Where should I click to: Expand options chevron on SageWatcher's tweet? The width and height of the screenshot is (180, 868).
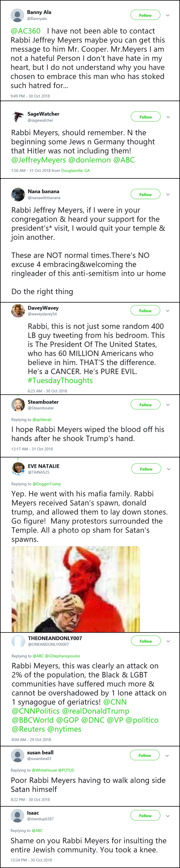click(x=168, y=117)
